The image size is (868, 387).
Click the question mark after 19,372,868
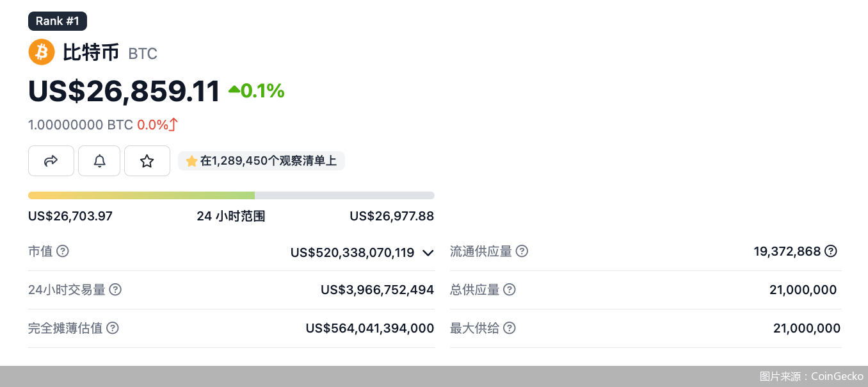coord(830,251)
